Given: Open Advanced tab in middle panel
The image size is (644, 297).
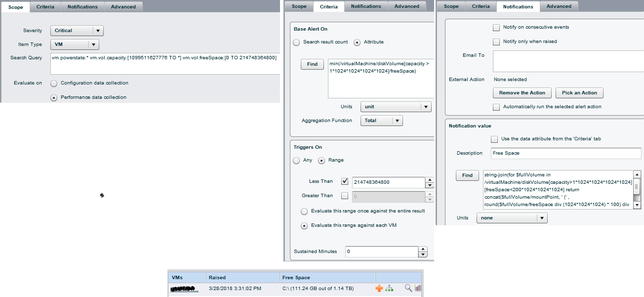Looking at the screenshot, I should pyautogui.click(x=407, y=6).
